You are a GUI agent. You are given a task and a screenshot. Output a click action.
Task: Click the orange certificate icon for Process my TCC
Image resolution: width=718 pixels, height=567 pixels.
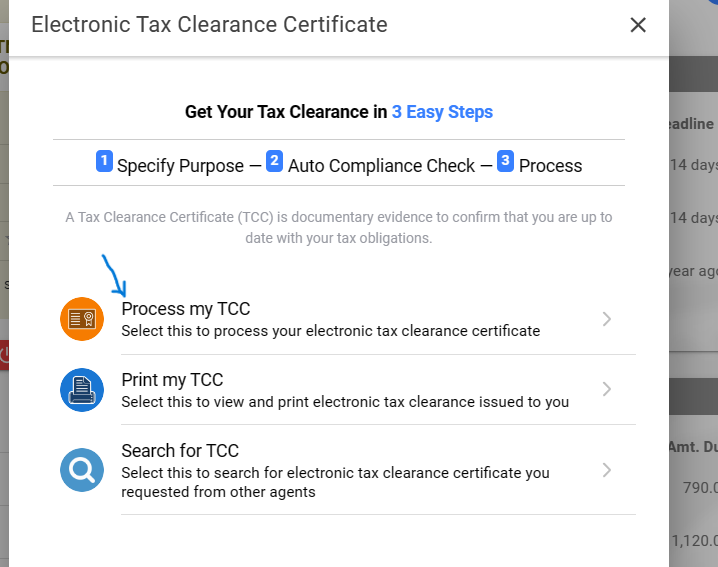pos(82,319)
